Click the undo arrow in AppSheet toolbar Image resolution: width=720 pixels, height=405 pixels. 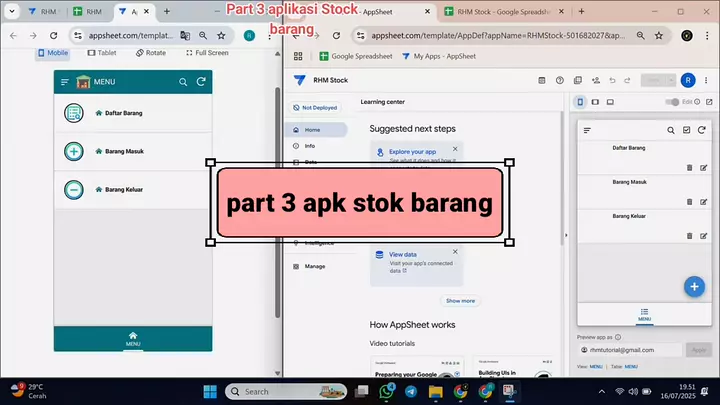(x=612, y=80)
